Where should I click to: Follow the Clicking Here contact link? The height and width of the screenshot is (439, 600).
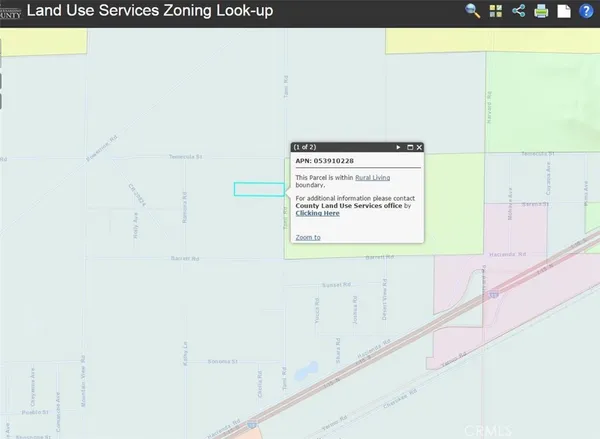[x=317, y=213]
